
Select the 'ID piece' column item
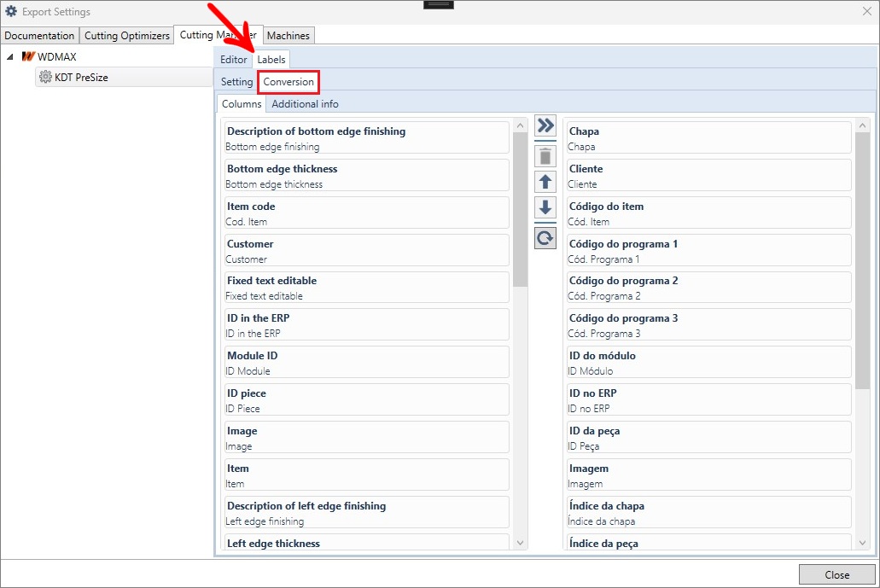click(367, 400)
